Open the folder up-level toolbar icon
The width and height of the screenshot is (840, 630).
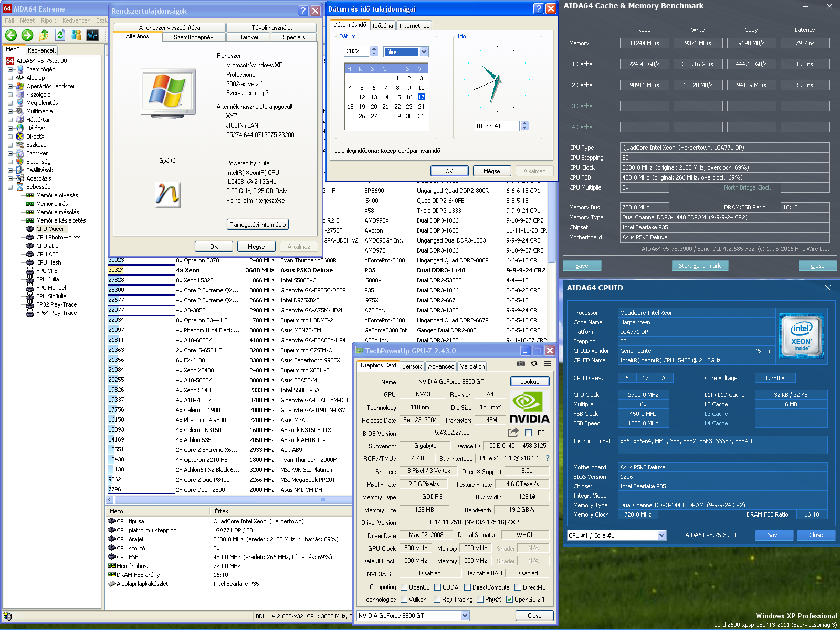pos(44,35)
